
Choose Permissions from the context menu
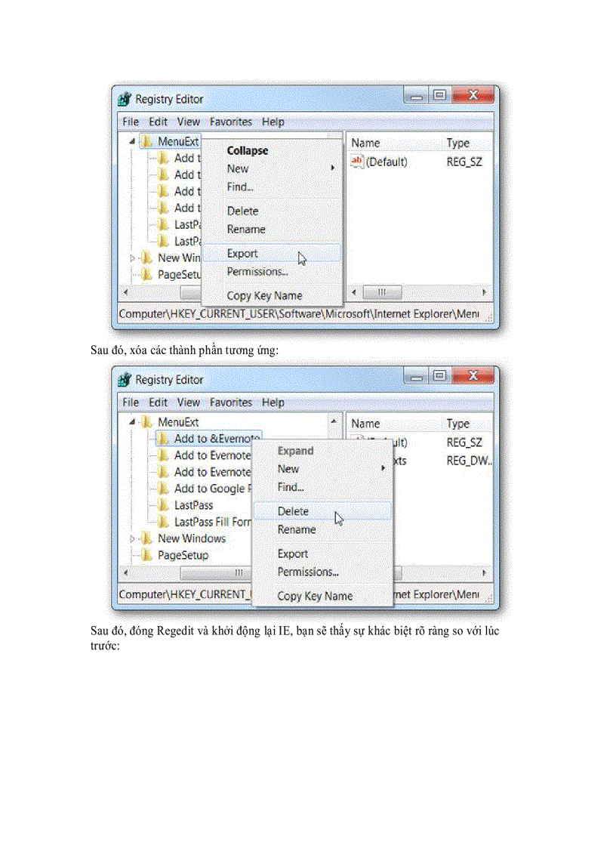257,271
